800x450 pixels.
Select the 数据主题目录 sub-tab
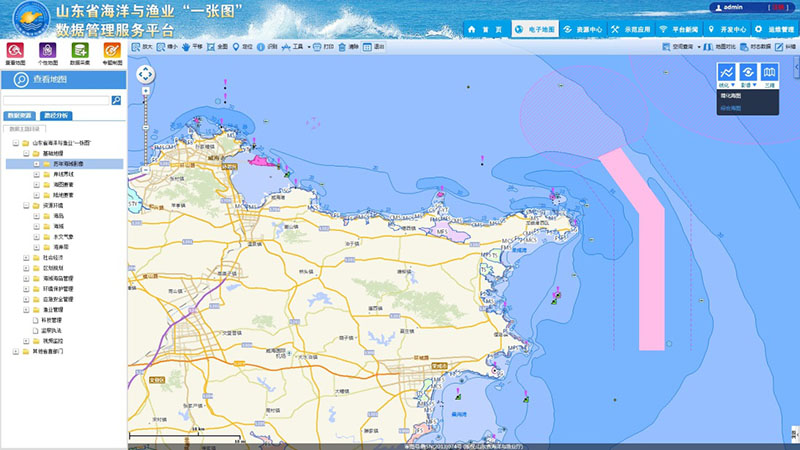(24, 129)
